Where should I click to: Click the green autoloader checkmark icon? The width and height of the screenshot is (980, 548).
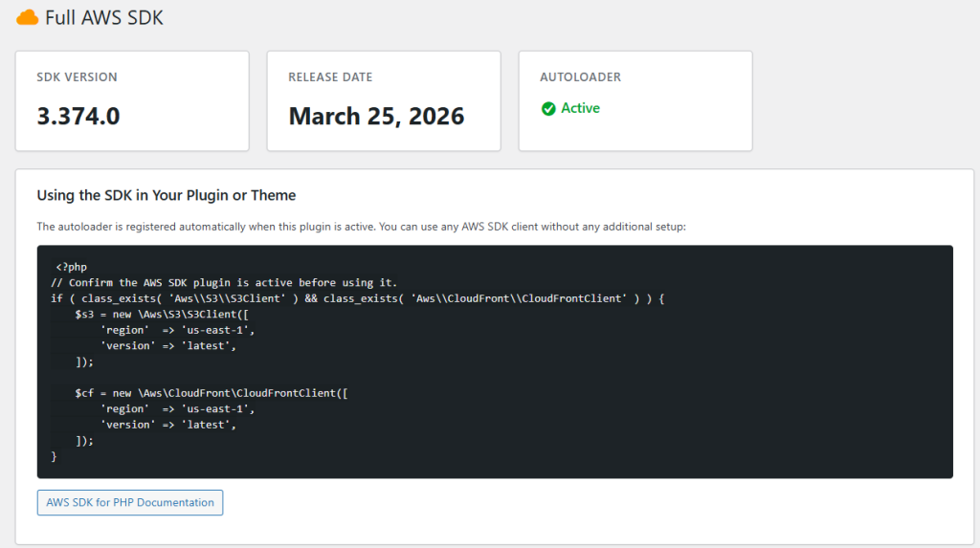pos(548,109)
